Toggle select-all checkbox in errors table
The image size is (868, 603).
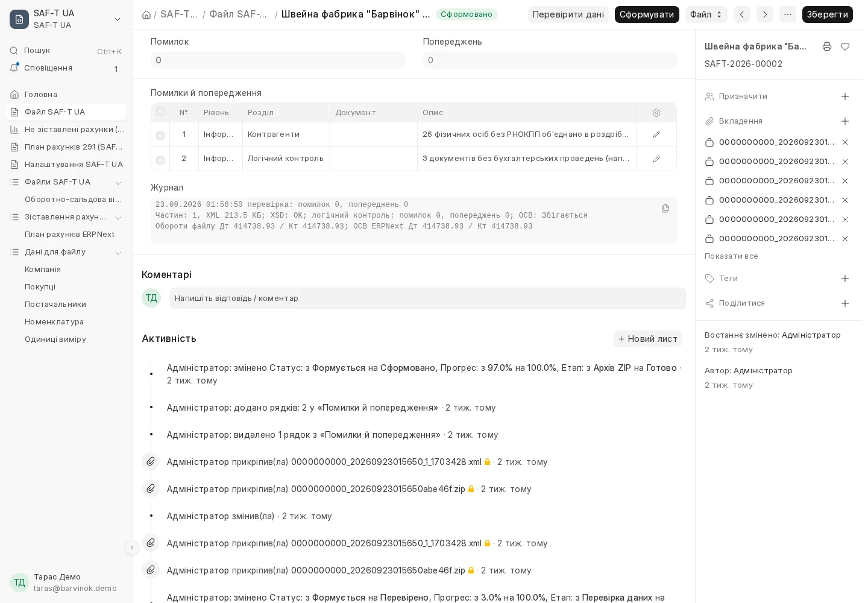coord(160,112)
